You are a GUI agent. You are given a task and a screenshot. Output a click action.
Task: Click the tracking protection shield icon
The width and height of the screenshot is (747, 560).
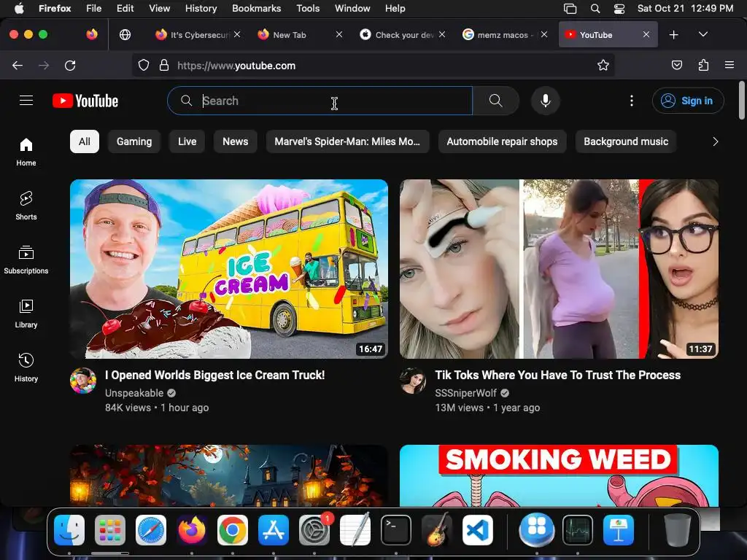[x=144, y=65]
